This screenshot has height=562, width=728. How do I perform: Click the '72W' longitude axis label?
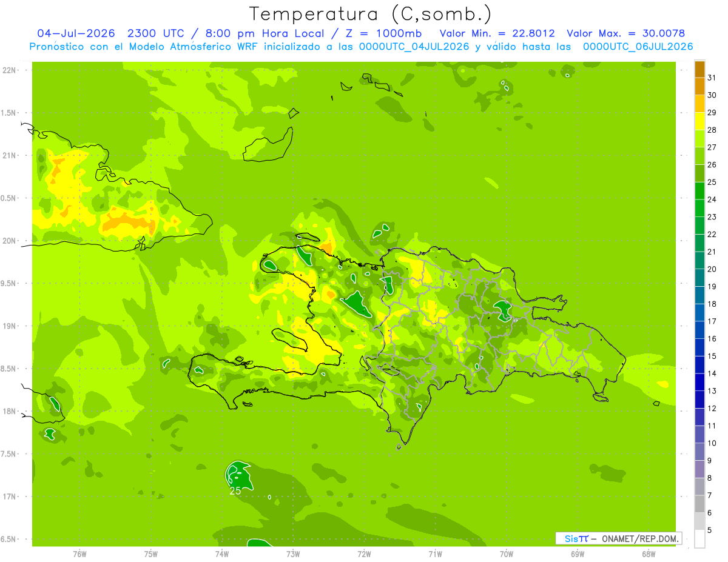tap(364, 554)
